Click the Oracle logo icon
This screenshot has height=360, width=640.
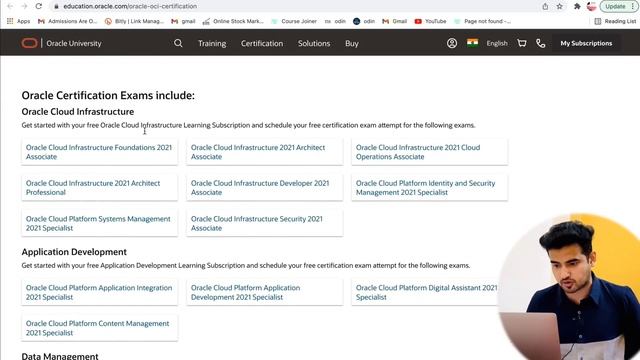click(29, 43)
